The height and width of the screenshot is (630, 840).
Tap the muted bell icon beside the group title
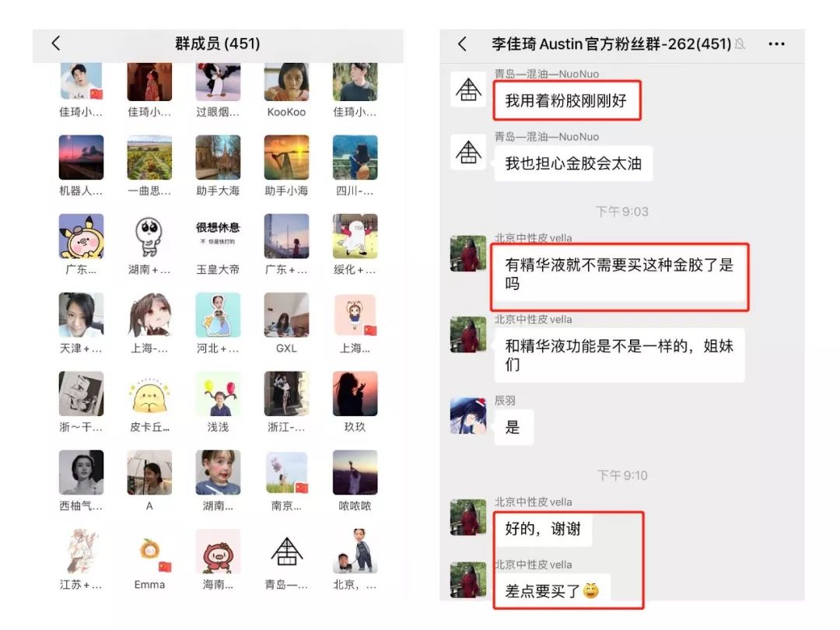click(x=740, y=44)
